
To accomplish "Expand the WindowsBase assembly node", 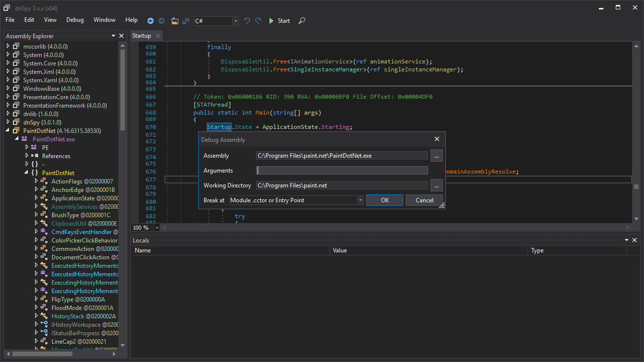I will (x=8, y=88).
